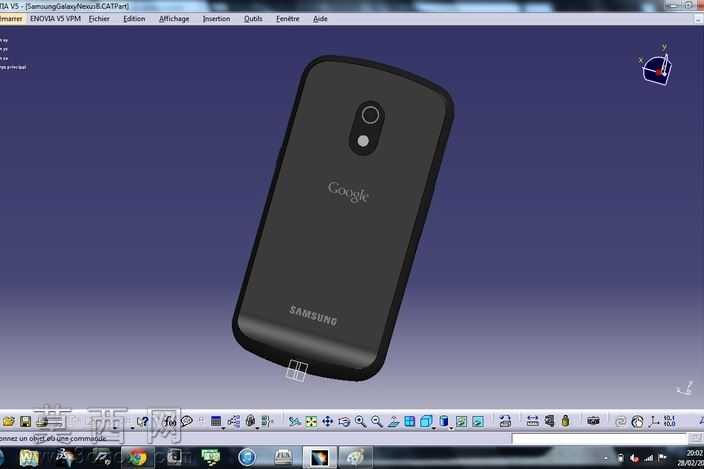Select the Normal View tool
This screenshot has width=704, height=469.
[393, 421]
